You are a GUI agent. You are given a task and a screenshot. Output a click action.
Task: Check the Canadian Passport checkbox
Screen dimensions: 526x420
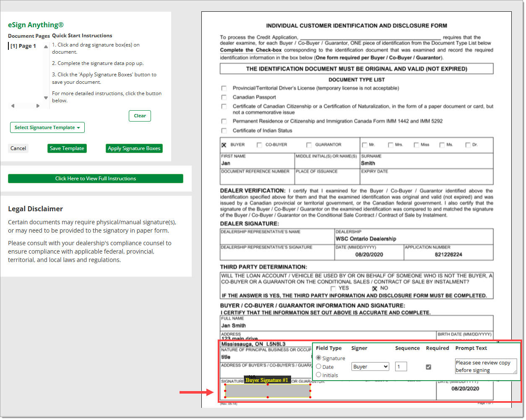coord(224,97)
